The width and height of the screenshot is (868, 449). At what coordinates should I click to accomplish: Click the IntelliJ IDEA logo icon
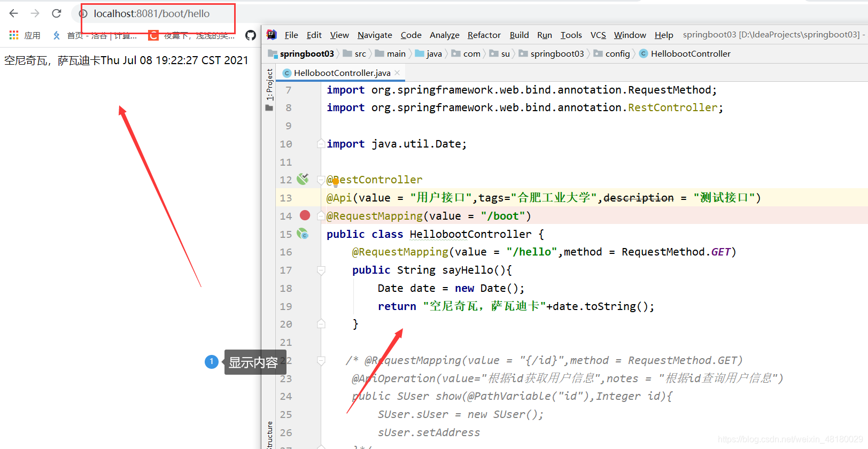pyautogui.click(x=272, y=35)
